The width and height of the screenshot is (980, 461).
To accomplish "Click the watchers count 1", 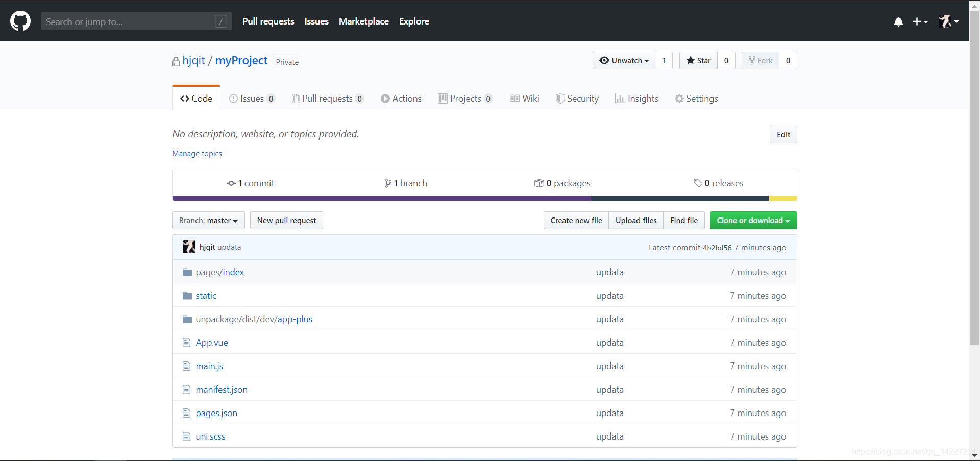I will (x=664, y=60).
